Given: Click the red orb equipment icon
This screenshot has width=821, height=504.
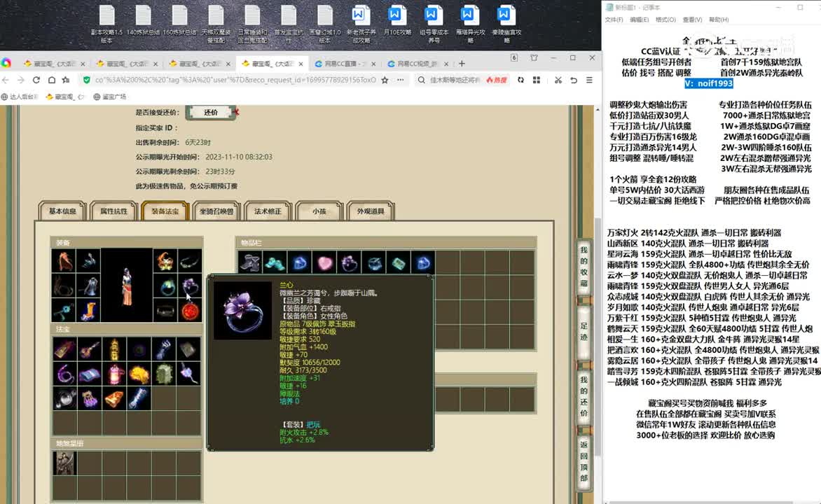Looking at the screenshot, I should coord(190,311).
